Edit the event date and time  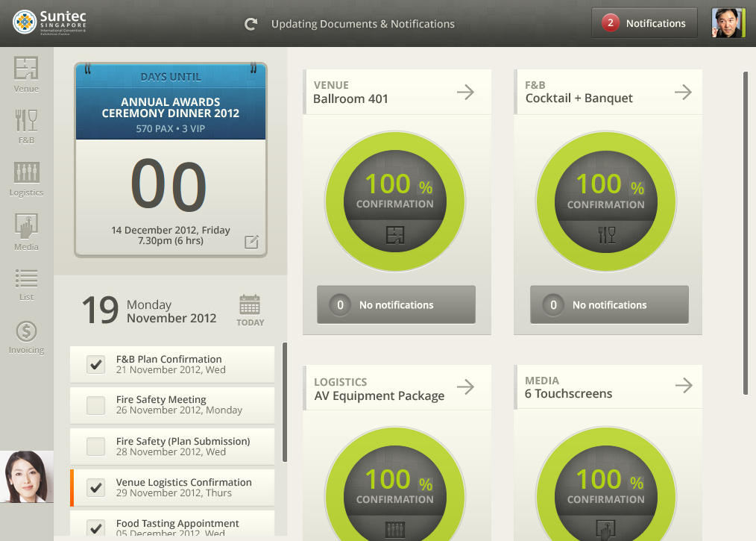pyautogui.click(x=251, y=242)
